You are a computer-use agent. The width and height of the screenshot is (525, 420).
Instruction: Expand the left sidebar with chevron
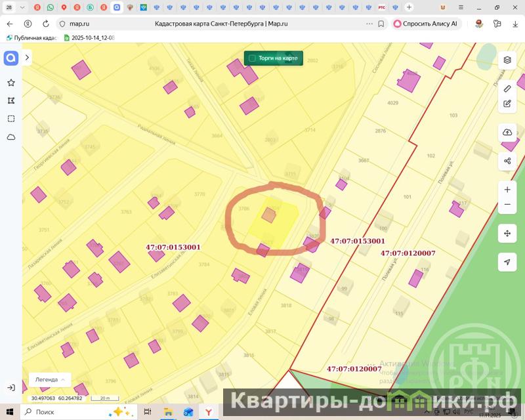point(27,58)
